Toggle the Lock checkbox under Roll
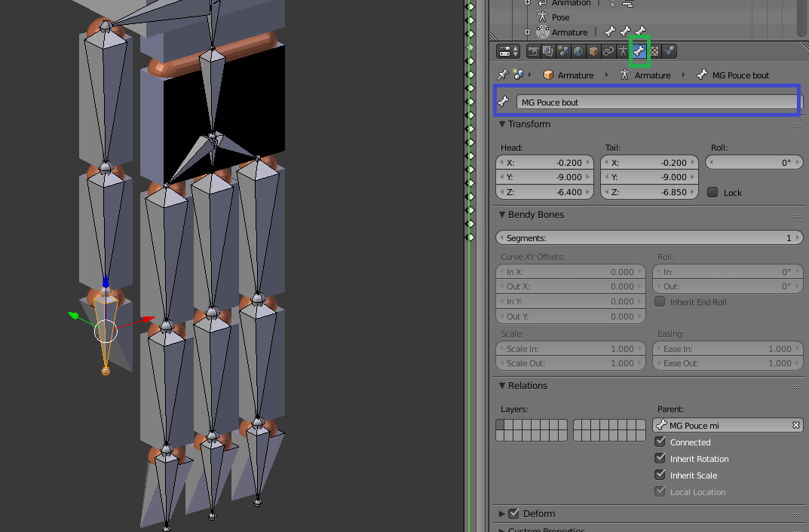 pos(712,193)
